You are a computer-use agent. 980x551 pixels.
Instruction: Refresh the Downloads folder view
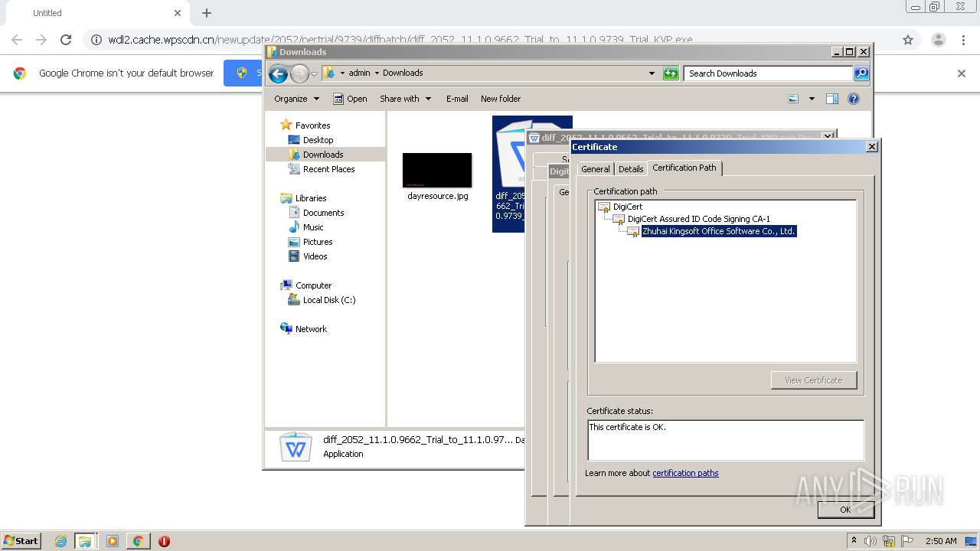(671, 73)
